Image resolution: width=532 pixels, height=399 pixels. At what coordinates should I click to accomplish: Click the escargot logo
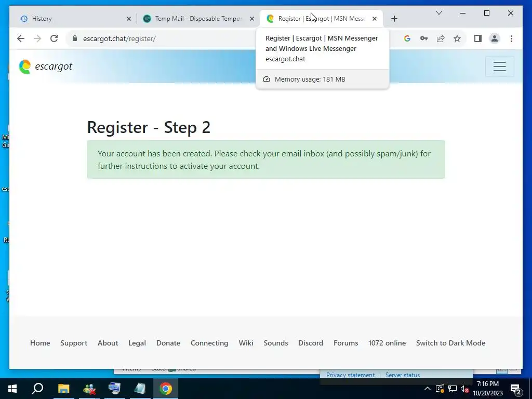tap(46, 66)
